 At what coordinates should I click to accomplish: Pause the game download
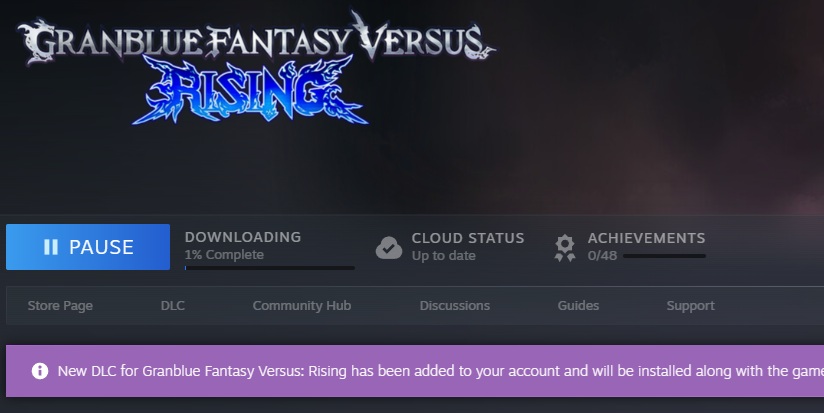click(88, 247)
